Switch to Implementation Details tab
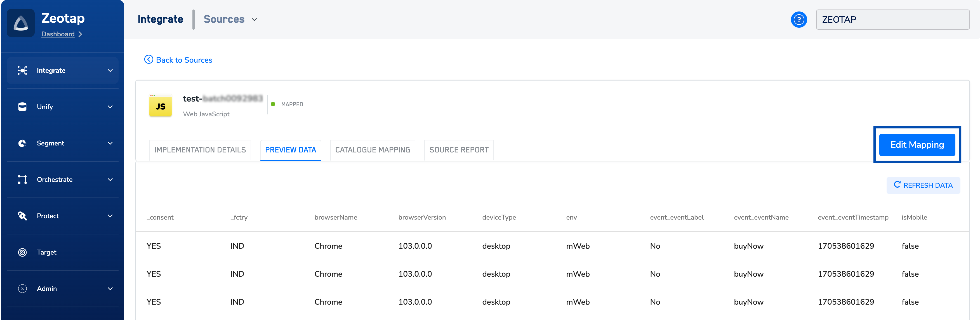 200,150
